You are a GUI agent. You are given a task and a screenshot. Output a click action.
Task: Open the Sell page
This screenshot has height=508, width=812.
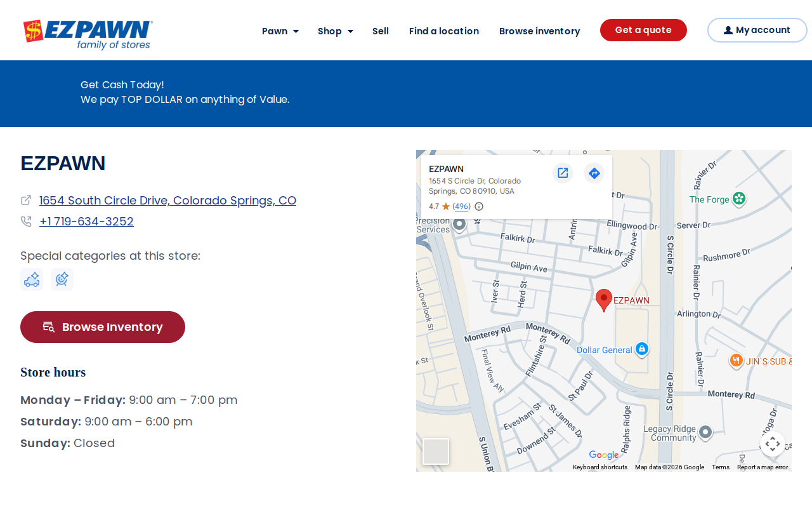coord(381,31)
